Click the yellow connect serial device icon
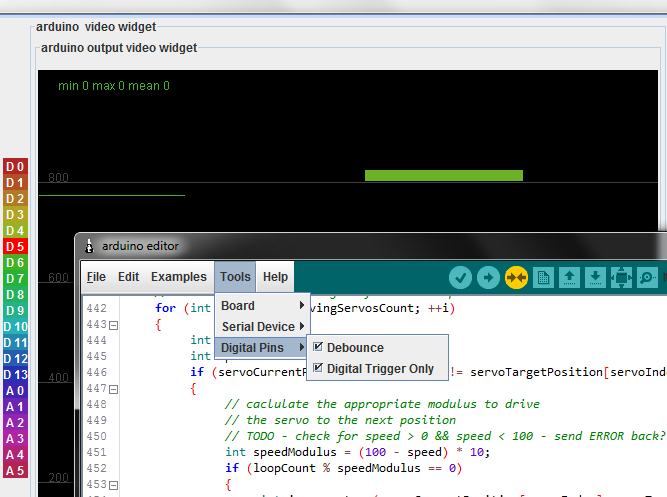The image size is (667, 497). [516, 278]
